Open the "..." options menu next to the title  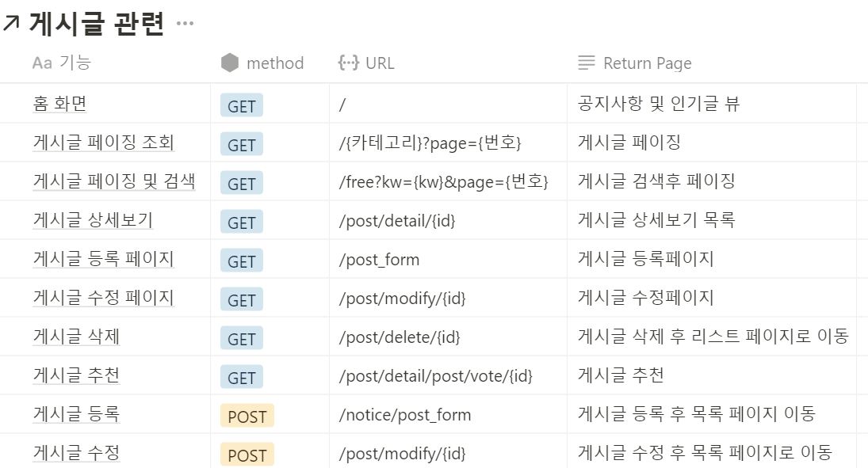point(185,22)
